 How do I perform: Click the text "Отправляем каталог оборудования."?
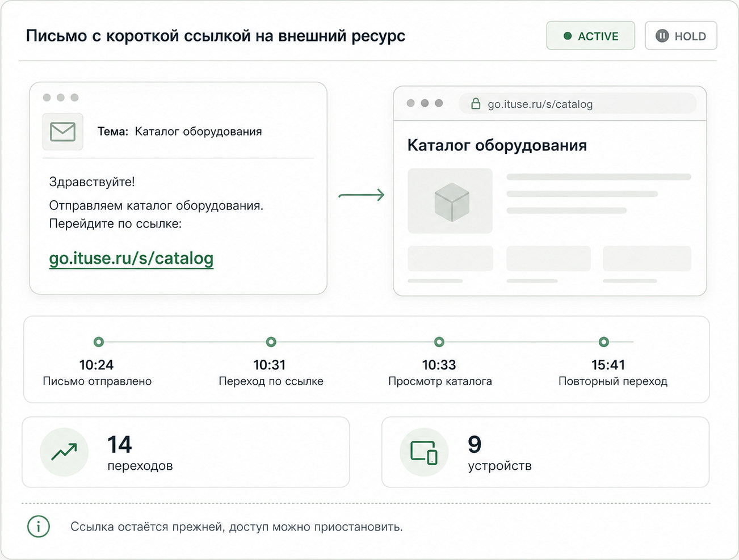click(x=156, y=205)
